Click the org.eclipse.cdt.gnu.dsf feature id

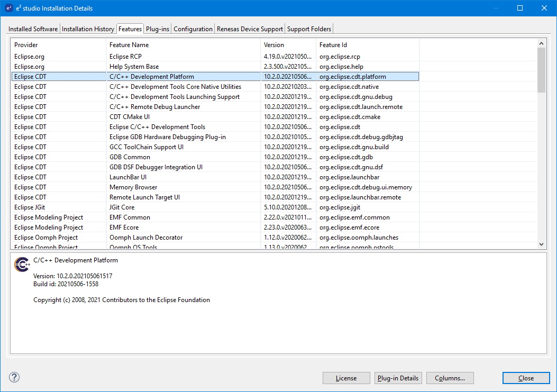point(351,167)
